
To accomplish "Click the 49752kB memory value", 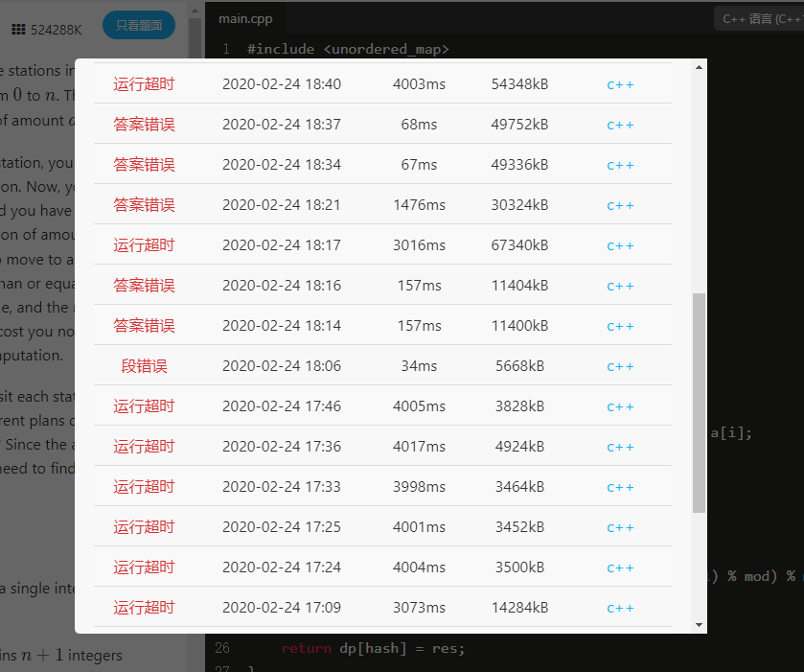I will [520, 124].
